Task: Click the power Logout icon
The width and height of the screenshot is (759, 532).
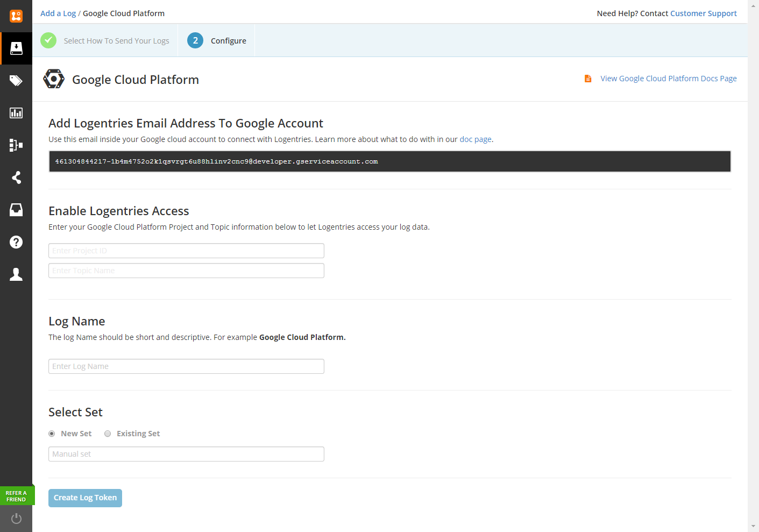Action: coord(16,519)
